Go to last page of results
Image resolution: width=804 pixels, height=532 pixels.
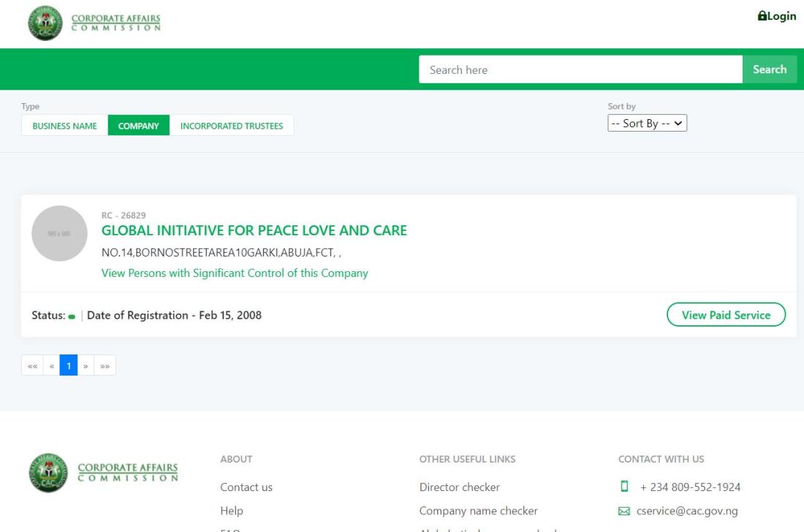click(x=105, y=365)
